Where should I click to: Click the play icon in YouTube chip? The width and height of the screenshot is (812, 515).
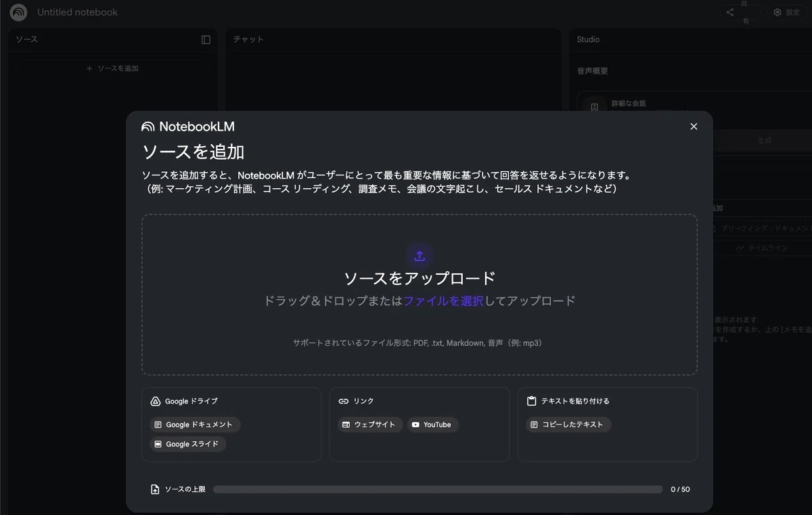[415, 425]
